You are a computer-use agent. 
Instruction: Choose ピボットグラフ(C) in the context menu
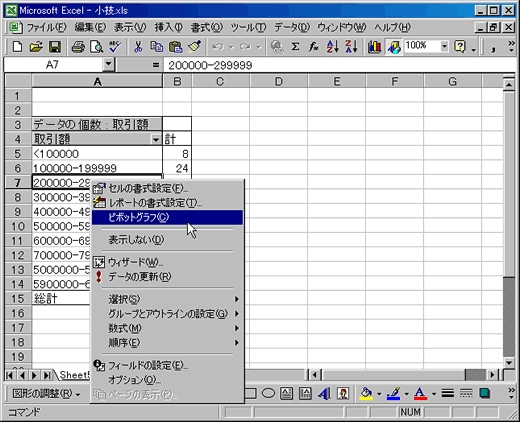[167, 217]
